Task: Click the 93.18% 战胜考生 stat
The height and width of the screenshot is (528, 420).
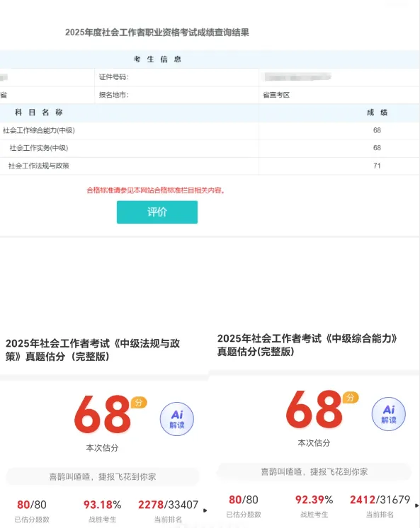Action: pyautogui.click(x=103, y=511)
